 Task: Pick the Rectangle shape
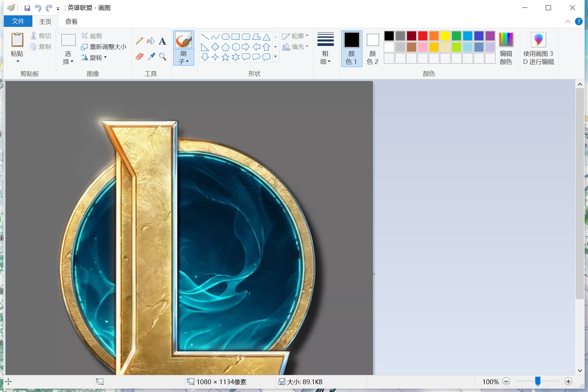(235, 37)
